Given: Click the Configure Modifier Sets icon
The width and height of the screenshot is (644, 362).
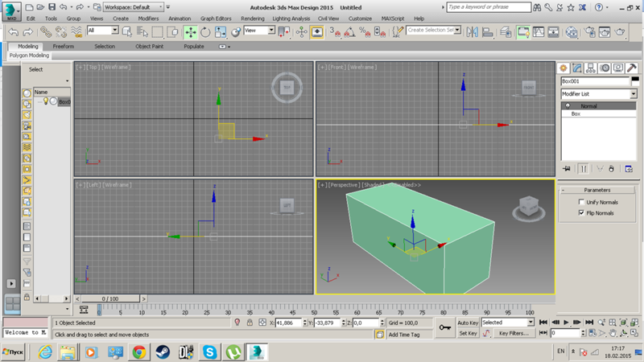Looking at the screenshot, I should pos(629,169).
